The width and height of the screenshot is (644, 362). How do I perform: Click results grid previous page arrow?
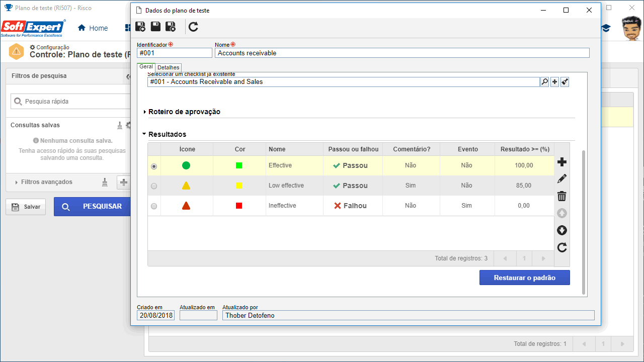pos(505,258)
